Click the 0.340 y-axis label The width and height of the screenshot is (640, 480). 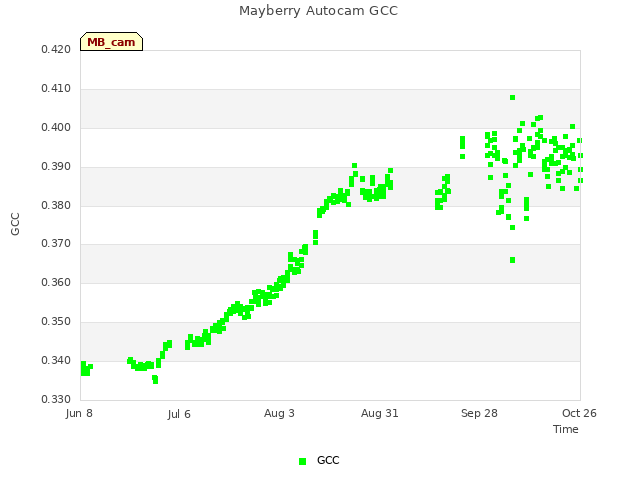56,360
